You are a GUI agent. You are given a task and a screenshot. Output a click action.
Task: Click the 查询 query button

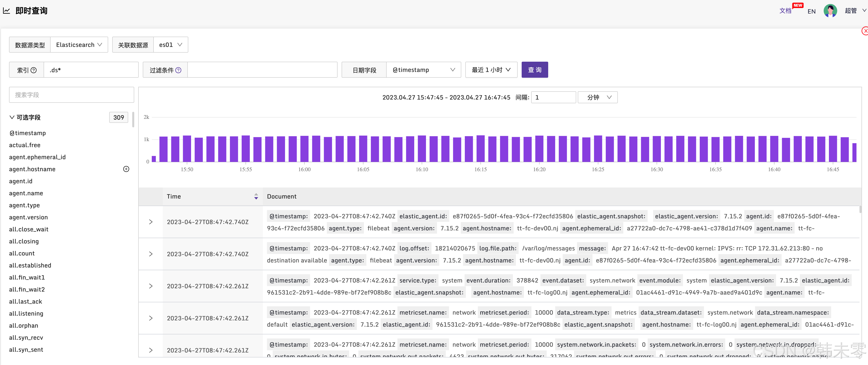pos(534,70)
